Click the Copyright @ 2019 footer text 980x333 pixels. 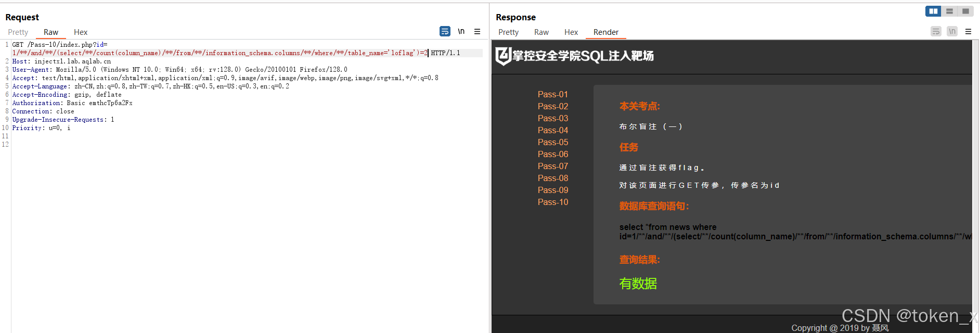[840, 328]
